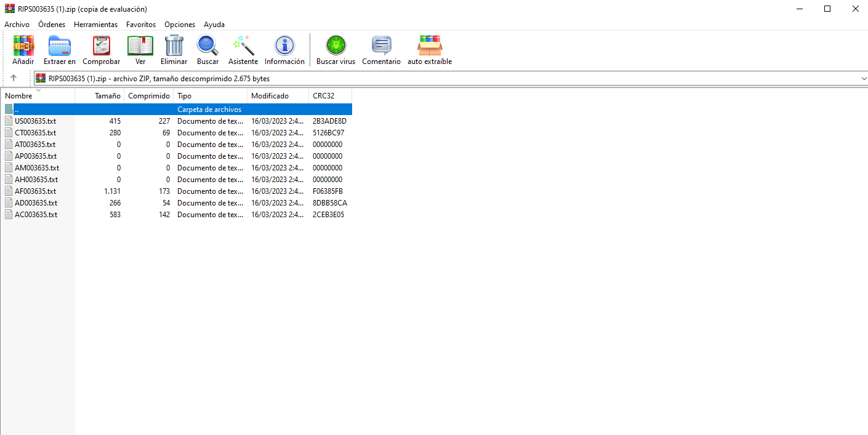The width and height of the screenshot is (868, 435).
Task: Open the Extraer en tool
Action: pos(60,50)
